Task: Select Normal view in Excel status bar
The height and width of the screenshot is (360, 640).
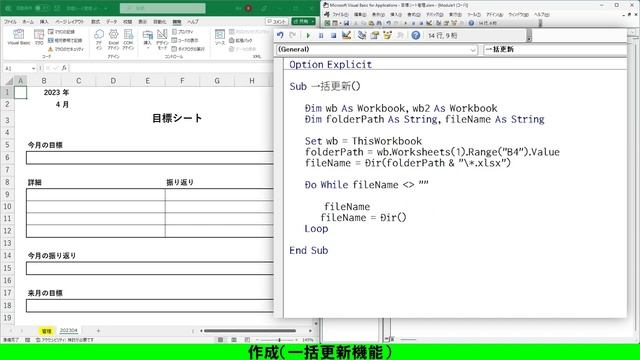Action: click(220, 340)
